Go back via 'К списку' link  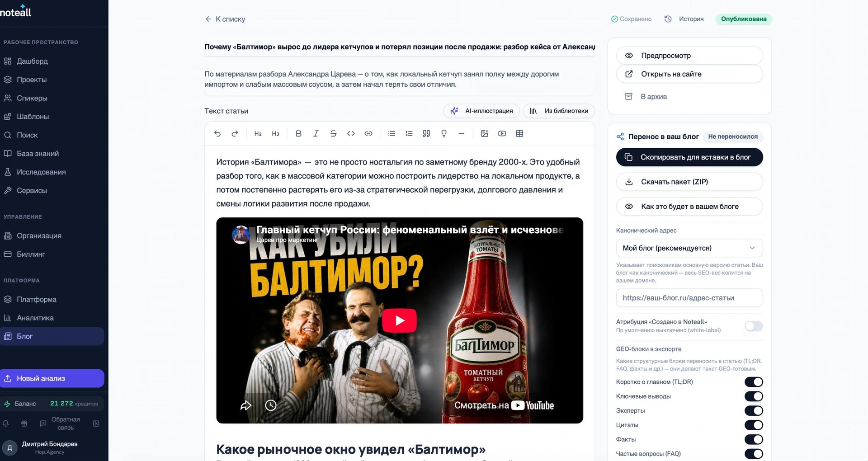pos(225,19)
